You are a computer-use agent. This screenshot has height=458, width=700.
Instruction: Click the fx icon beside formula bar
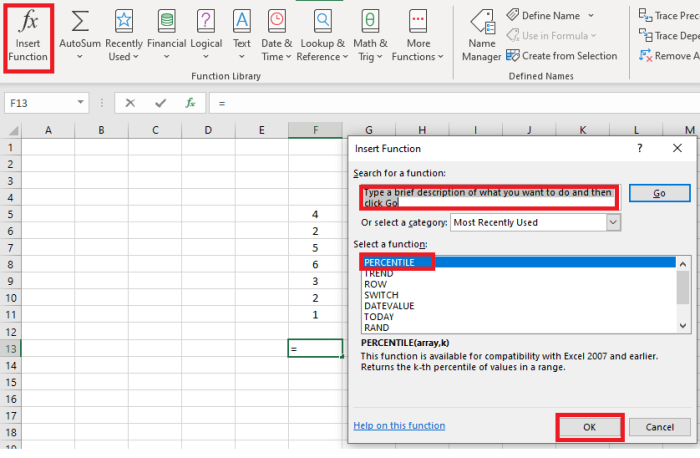pyautogui.click(x=190, y=103)
